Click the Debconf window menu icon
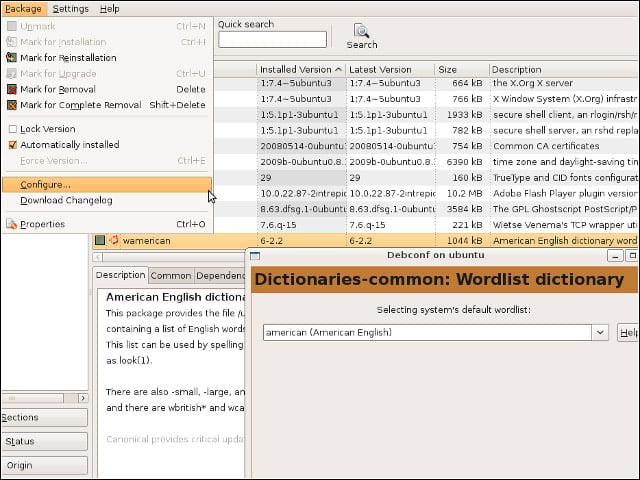Screen dimensions: 640x480 coord(255,256)
